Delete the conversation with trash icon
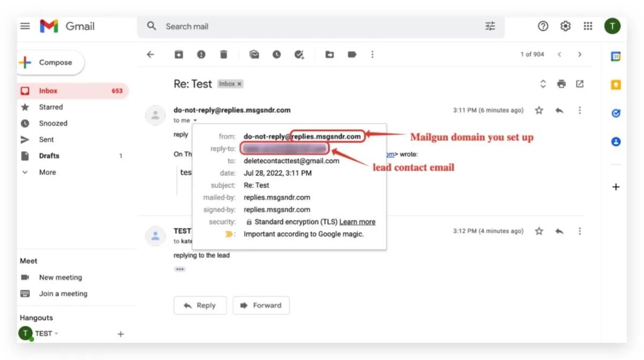This screenshot has width=644, height=360. (x=224, y=54)
